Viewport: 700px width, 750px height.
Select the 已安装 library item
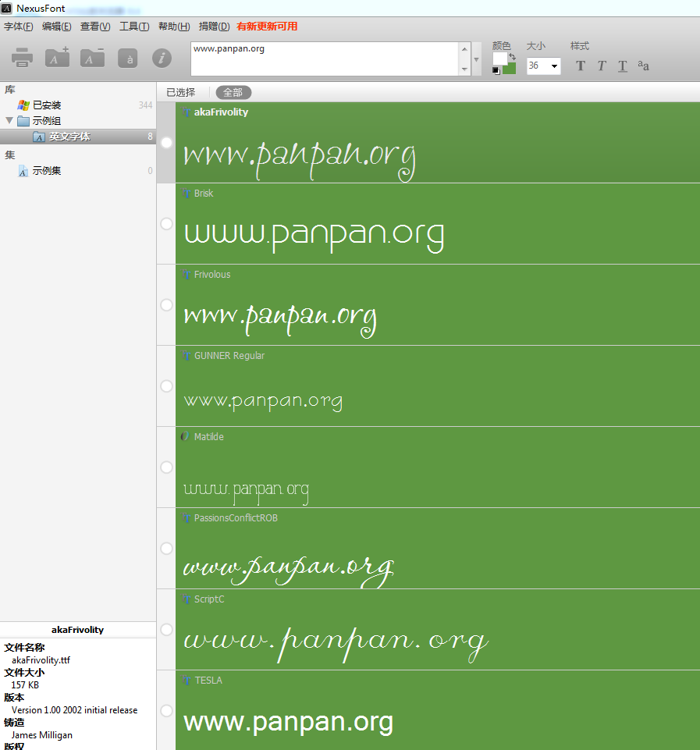point(78,105)
